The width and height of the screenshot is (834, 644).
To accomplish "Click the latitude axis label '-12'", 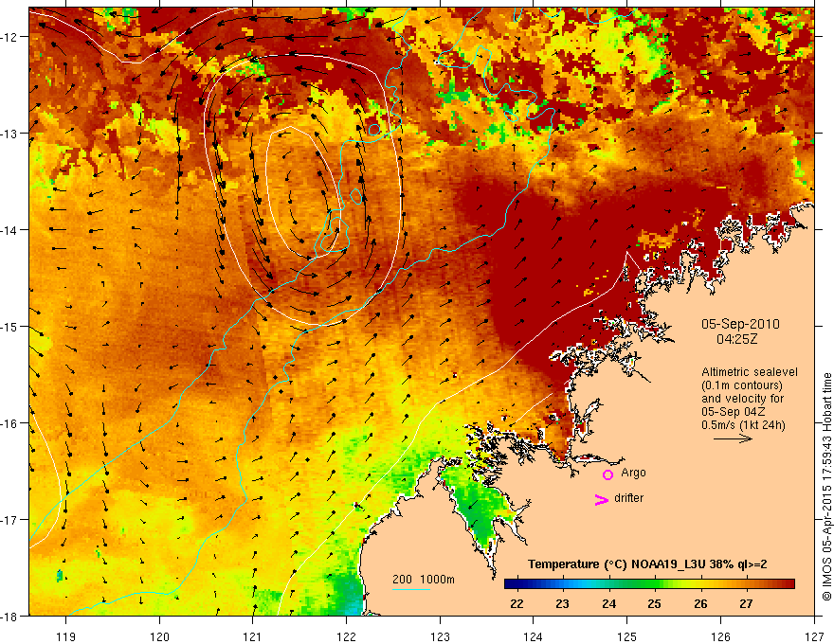I will 10,37.
